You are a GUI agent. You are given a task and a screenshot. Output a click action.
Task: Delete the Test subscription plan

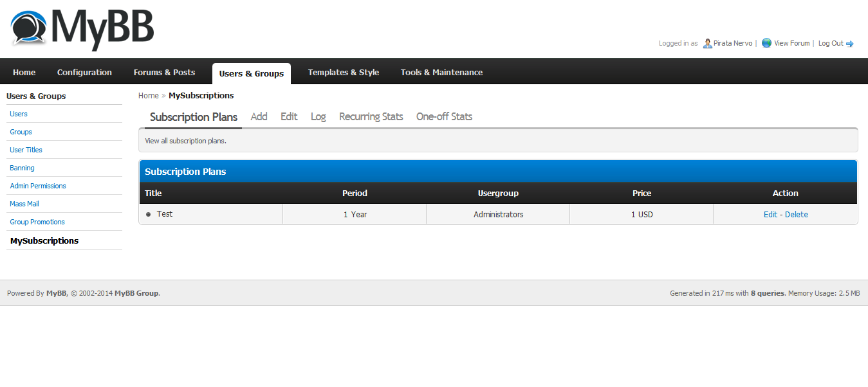(x=796, y=215)
